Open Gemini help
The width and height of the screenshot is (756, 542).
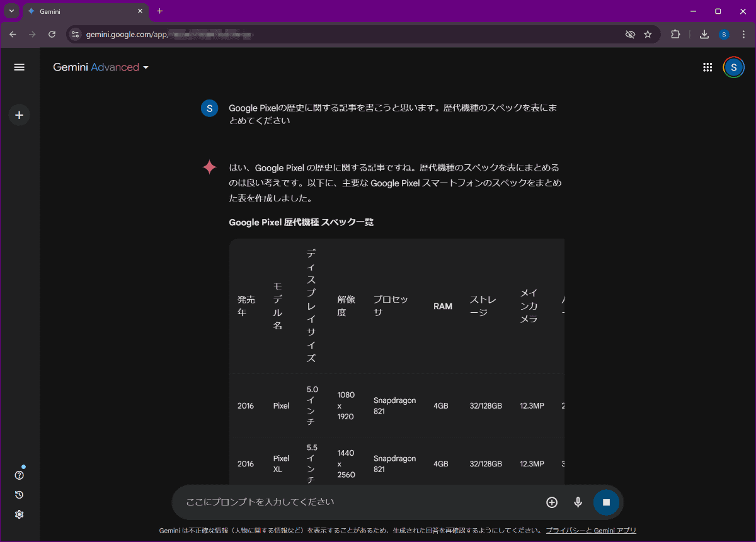[x=18, y=475]
